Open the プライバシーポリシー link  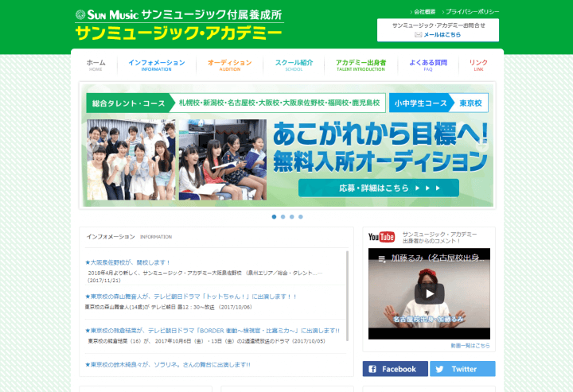tap(472, 12)
